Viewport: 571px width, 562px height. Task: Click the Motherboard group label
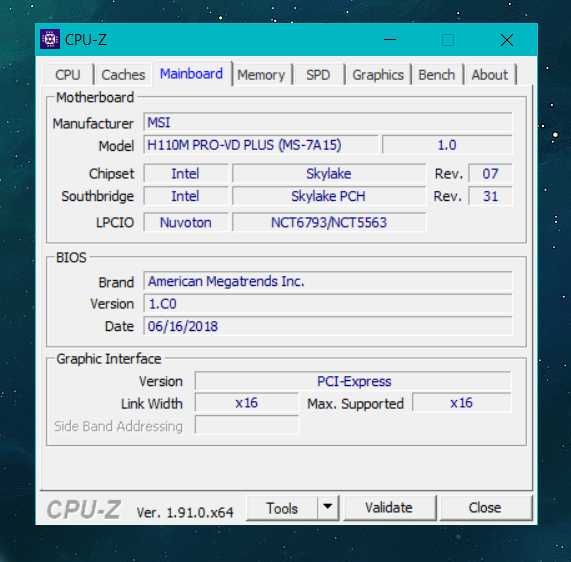click(x=95, y=98)
